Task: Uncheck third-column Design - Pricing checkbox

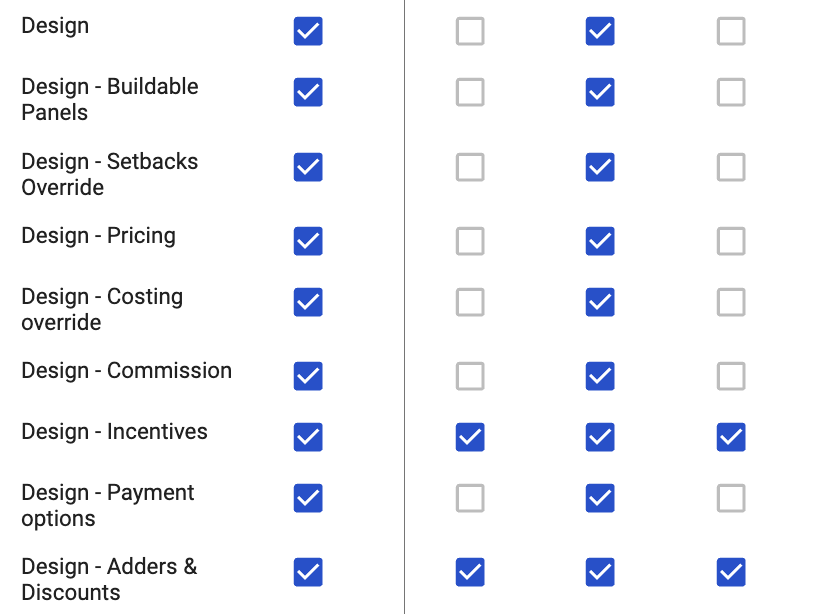Action: [x=600, y=241]
